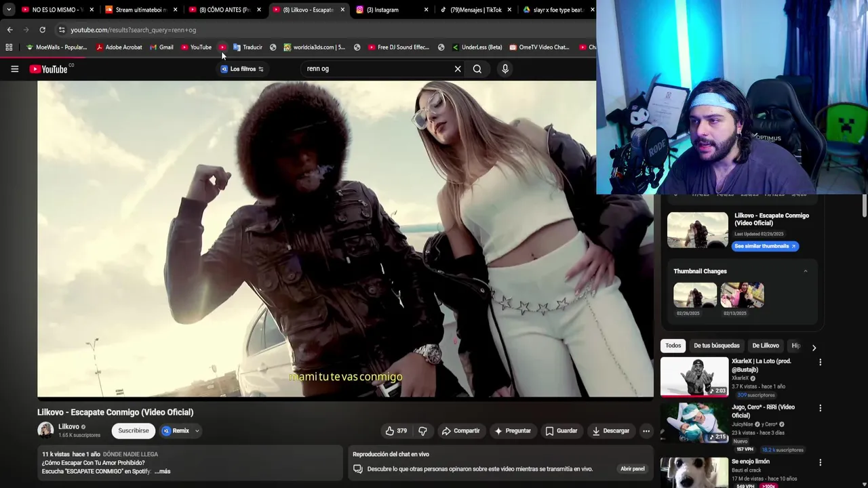Close the Stream ultimateboi tab
This screenshot has height=488, width=868.
tap(175, 9)
